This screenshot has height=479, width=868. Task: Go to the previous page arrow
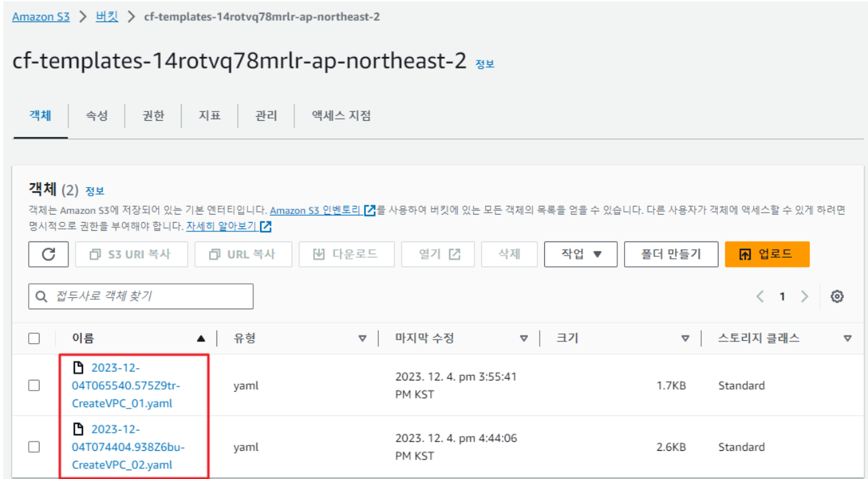coord(759,297)
